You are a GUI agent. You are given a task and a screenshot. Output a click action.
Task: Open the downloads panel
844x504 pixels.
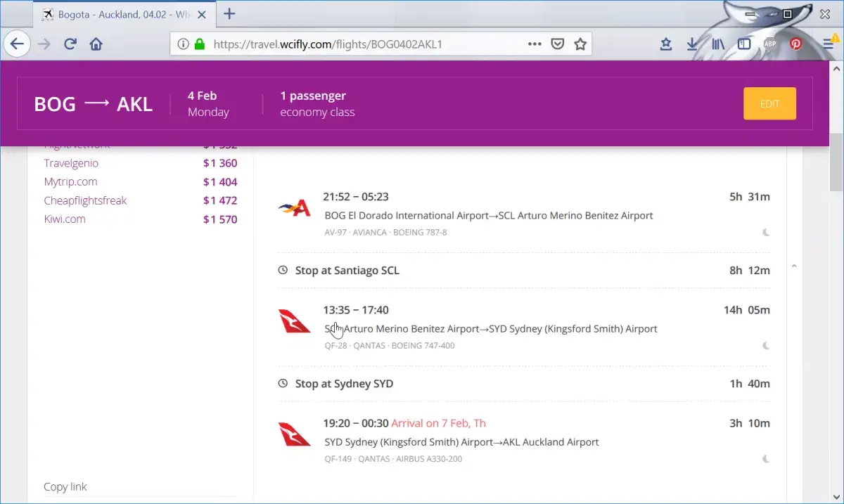click(692, 44)
